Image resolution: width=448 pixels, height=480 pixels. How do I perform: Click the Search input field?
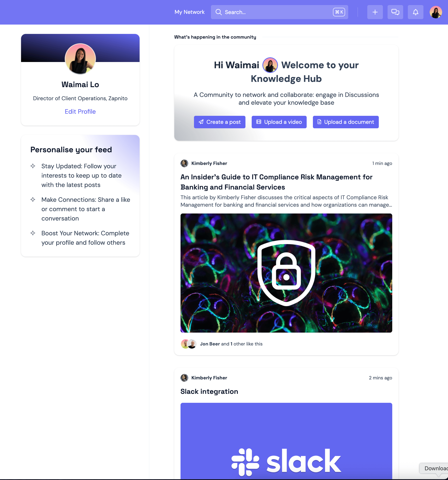click(x=279, y=12)
